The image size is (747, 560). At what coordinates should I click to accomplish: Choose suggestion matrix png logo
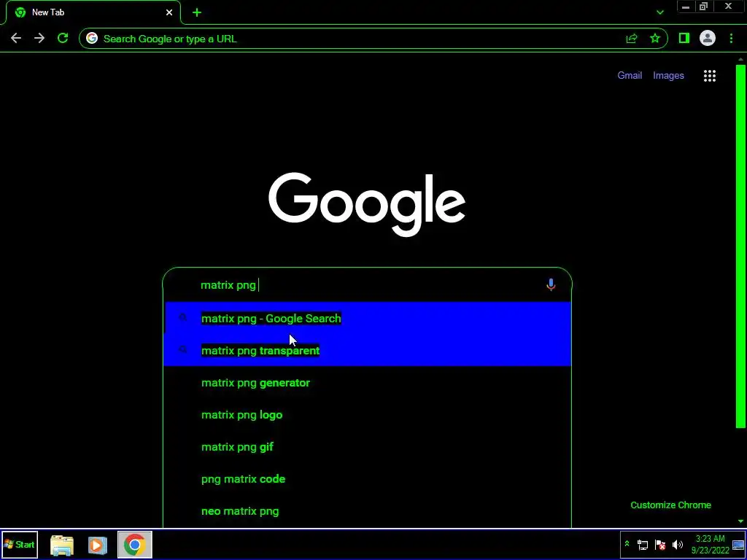point(367,415)
